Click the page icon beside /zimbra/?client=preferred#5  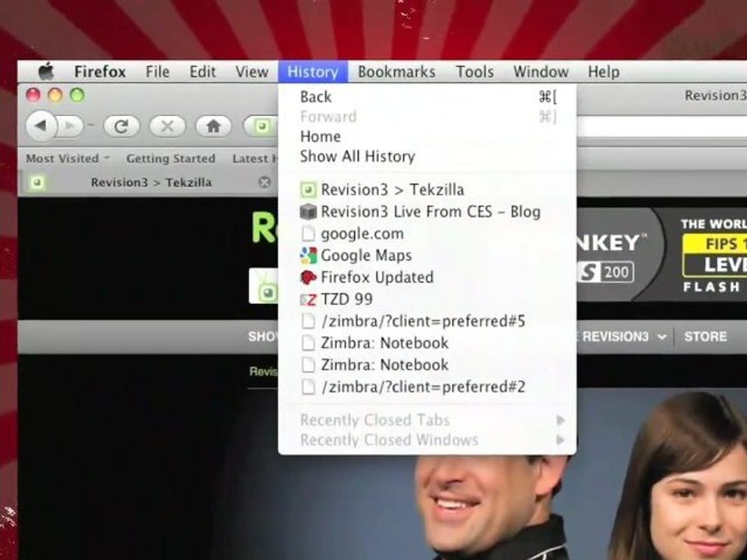pyautogui.click(x=308, y=321)
